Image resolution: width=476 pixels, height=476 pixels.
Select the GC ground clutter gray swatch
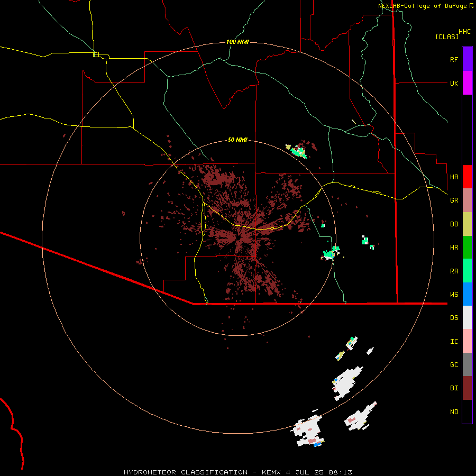[x=467, y=364]
